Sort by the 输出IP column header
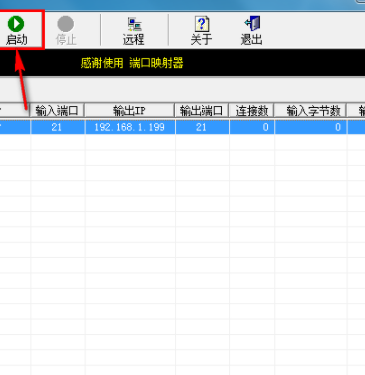365x375 pixels. point(130,110)
